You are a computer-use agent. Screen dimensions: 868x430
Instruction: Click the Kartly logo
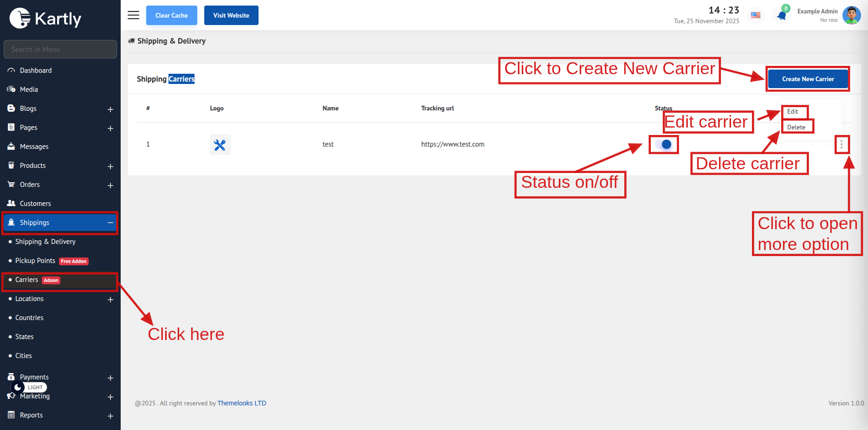click(x=45, y=19)
